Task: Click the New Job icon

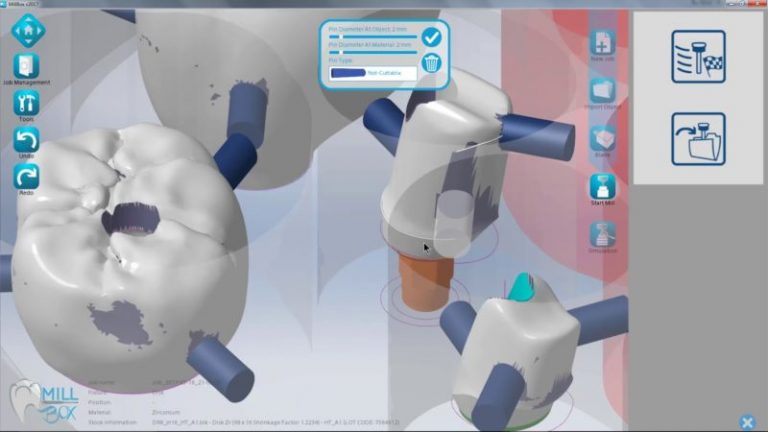Action: click(x=603, y=43)
